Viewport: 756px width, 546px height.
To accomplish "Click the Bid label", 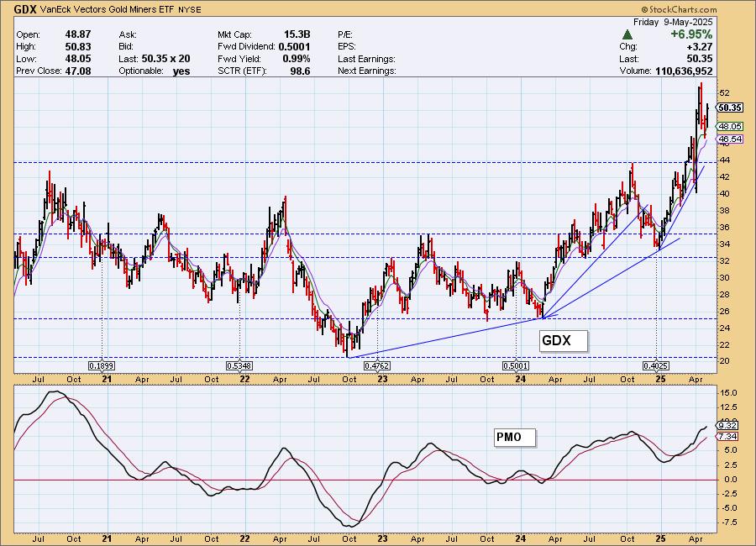I will pyautogui.click(x=126, y=47).
